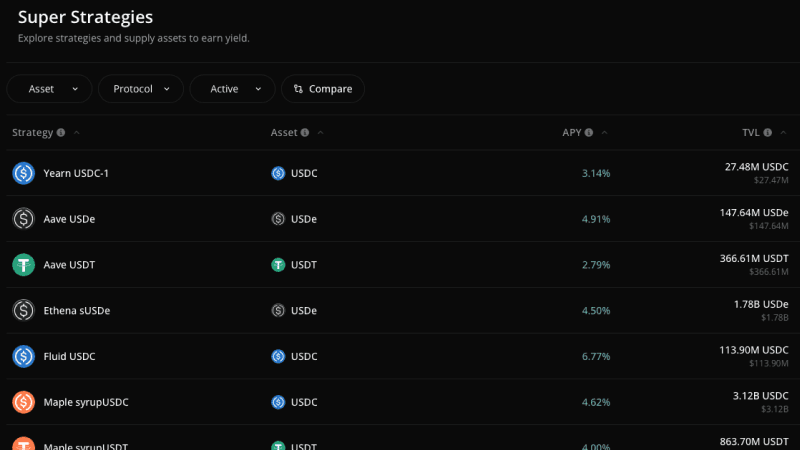This screenshot has height=450, width=800.
Task: Click the 863.70M USDT TVL value
Action: [754, 442]
